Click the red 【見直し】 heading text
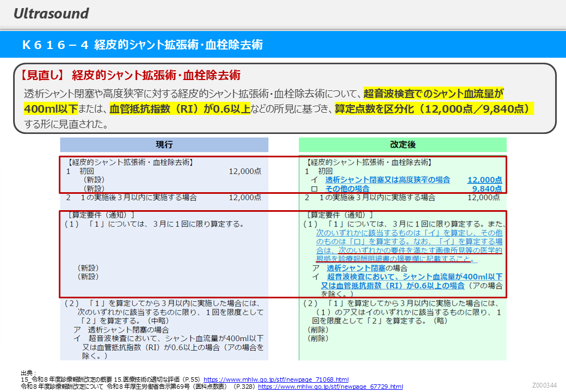This screenshot has height=392, width=566. (42, 75)
